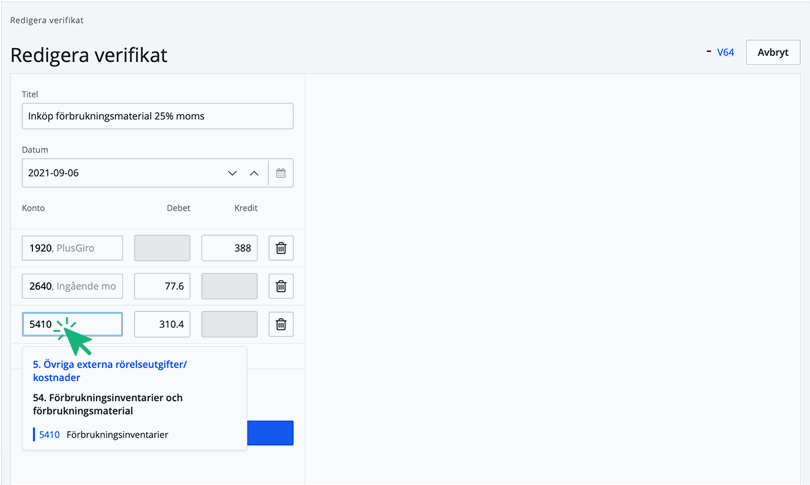Delete the 1920 PlusGiro row

pos(281,248)
